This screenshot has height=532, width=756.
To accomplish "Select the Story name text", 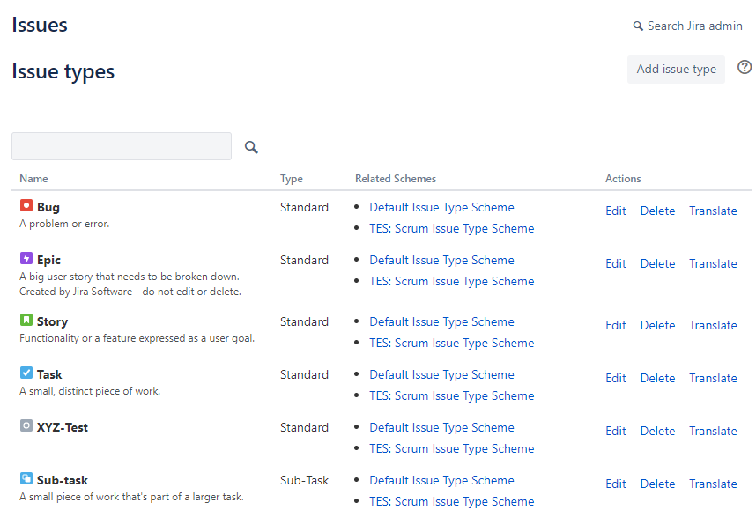I will coord(52,321).
